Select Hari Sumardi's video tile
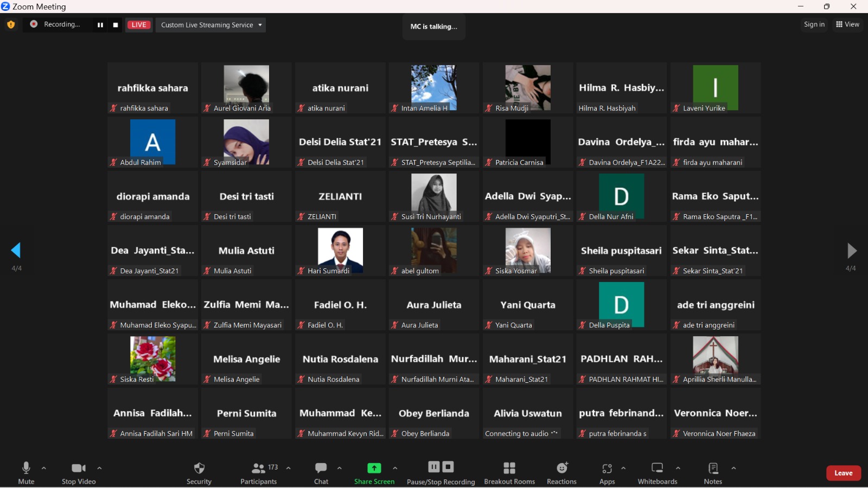The width and height of the screenshot is (868, 488). [340, 251]
